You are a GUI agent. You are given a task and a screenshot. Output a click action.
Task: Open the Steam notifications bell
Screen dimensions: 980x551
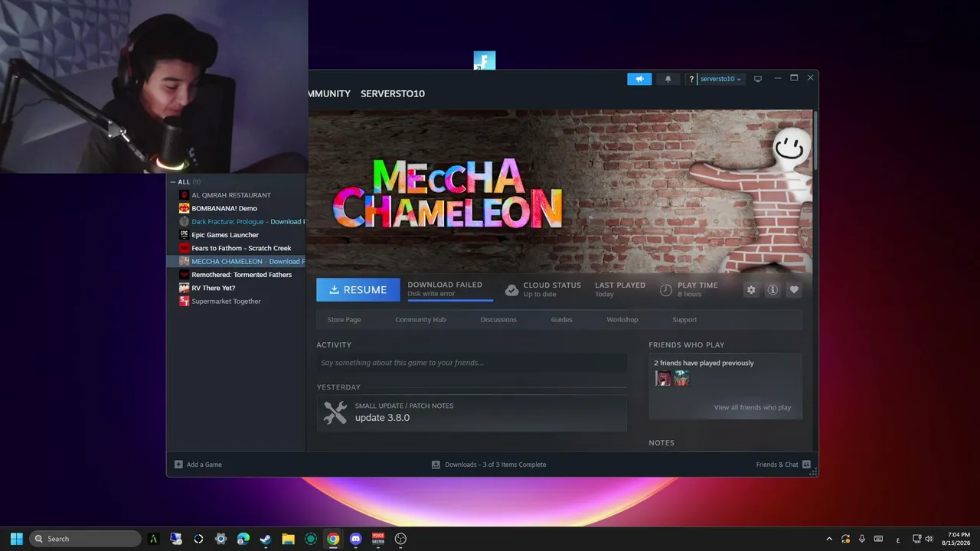click(x=668, y=79)
